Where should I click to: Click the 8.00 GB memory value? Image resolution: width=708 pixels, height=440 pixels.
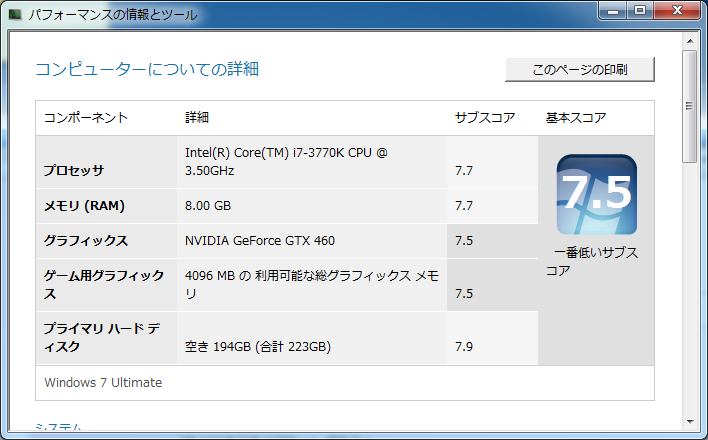[208, 206]
